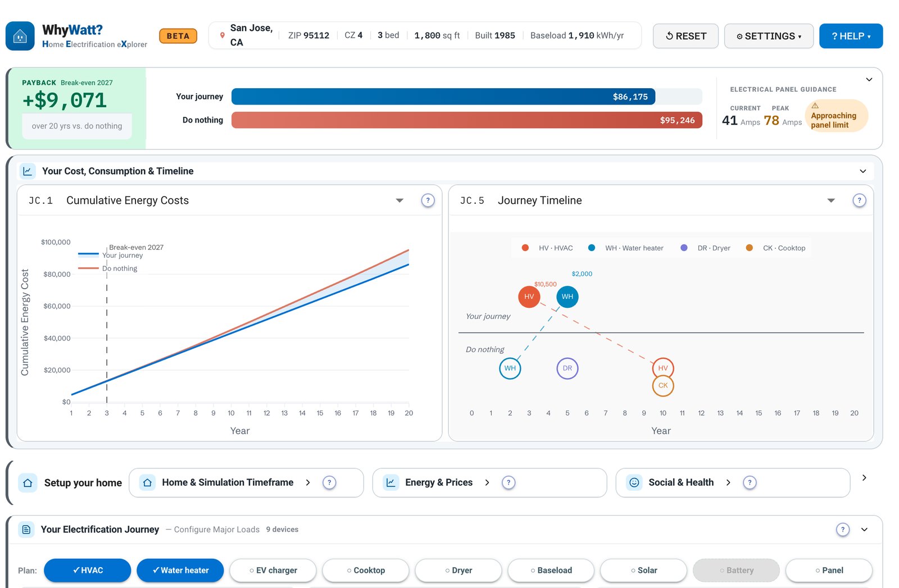Open the JC.1 chart selector dropdown

tap(399, 200)
